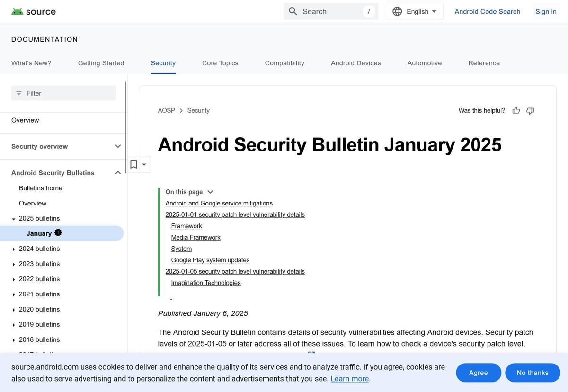Collapse the Android Security Bulletins section
This screenshot has height=392, width=568.
click(x=118, y=173)
